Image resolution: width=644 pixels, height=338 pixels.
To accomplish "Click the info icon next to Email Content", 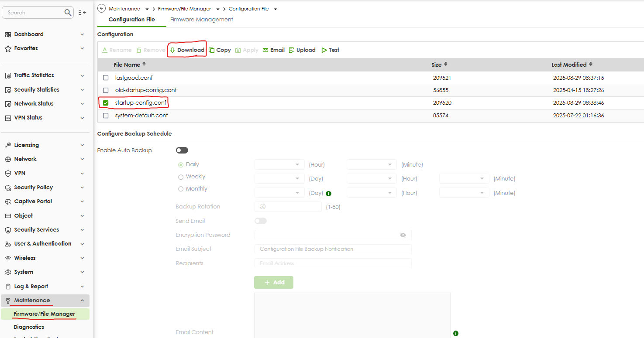I will point(456,333).
